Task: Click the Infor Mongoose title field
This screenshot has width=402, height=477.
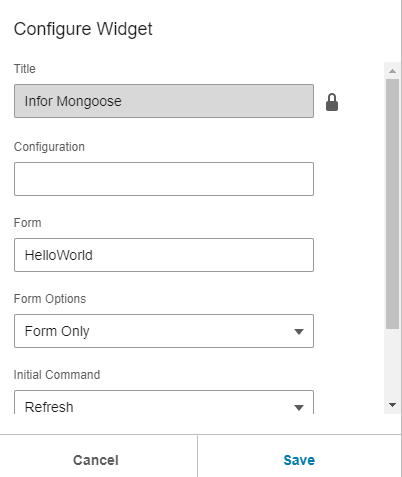Action: pyautogui.click(x=164, y=101)
